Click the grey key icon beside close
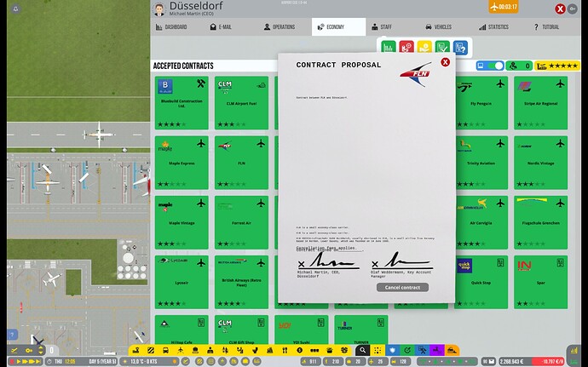This screenshot has height=367, width=588. click(573, 9)
